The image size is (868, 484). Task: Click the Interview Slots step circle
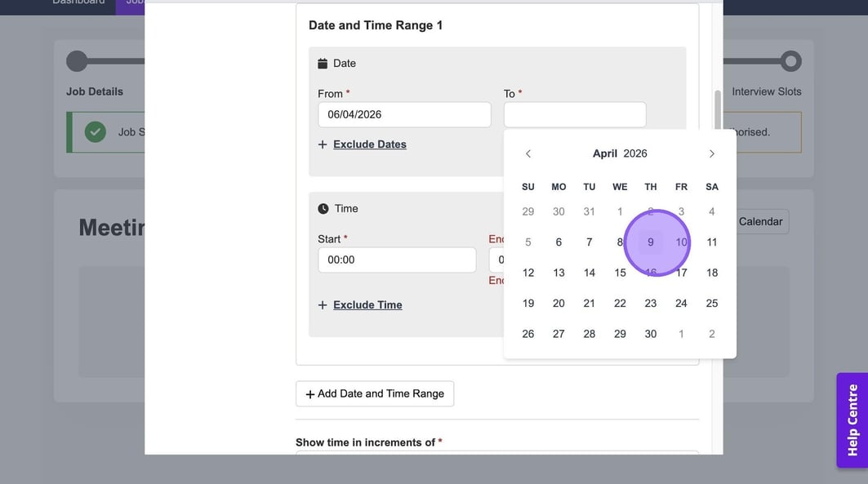(790, 61)
